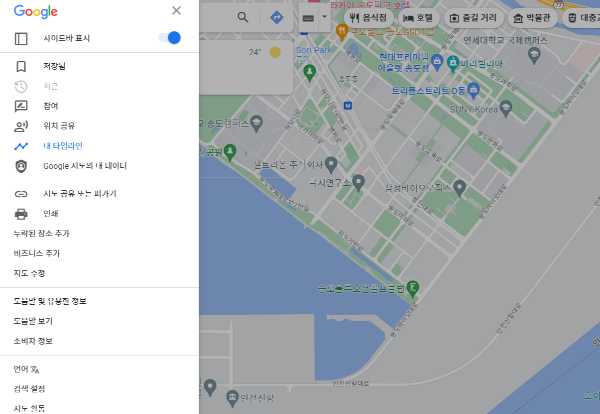Filter the map by 박물관
Viewport: 600px width, 414px height.
532,18
